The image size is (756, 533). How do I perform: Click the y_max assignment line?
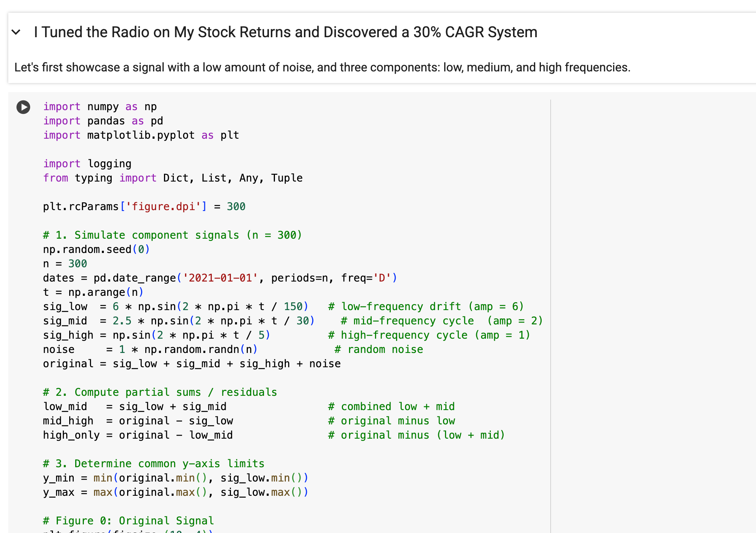[x=175, y=492]
